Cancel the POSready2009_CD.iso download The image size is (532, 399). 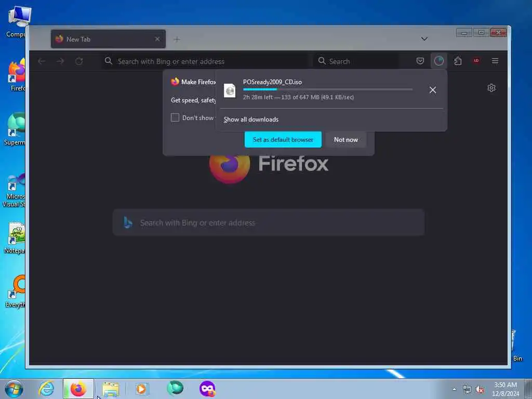[x=433, y=90]
